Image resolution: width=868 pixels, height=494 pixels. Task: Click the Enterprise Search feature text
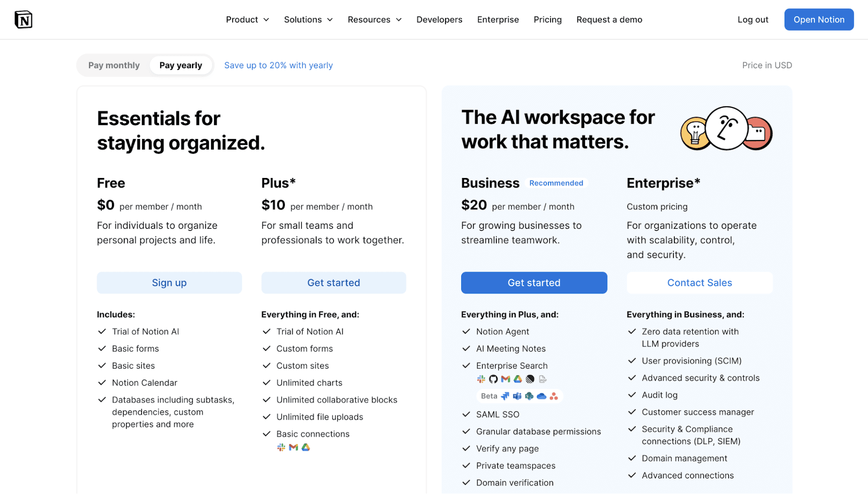point(512,366)
